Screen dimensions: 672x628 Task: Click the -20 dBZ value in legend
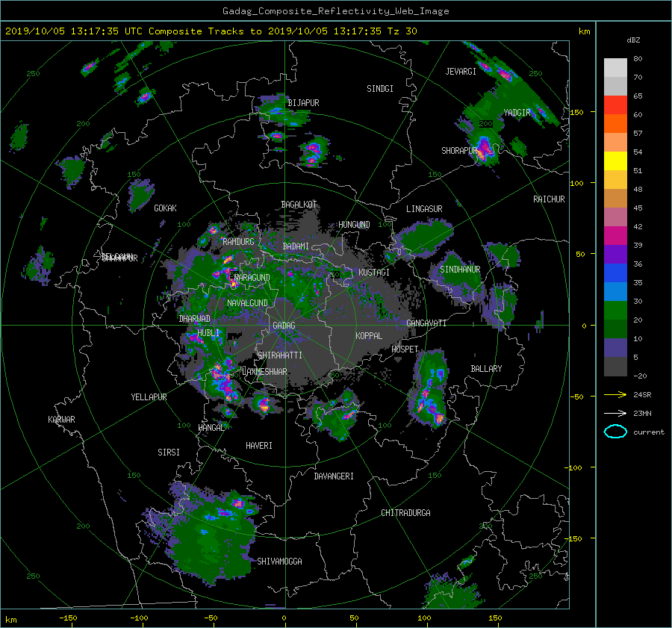pos(640,376)
